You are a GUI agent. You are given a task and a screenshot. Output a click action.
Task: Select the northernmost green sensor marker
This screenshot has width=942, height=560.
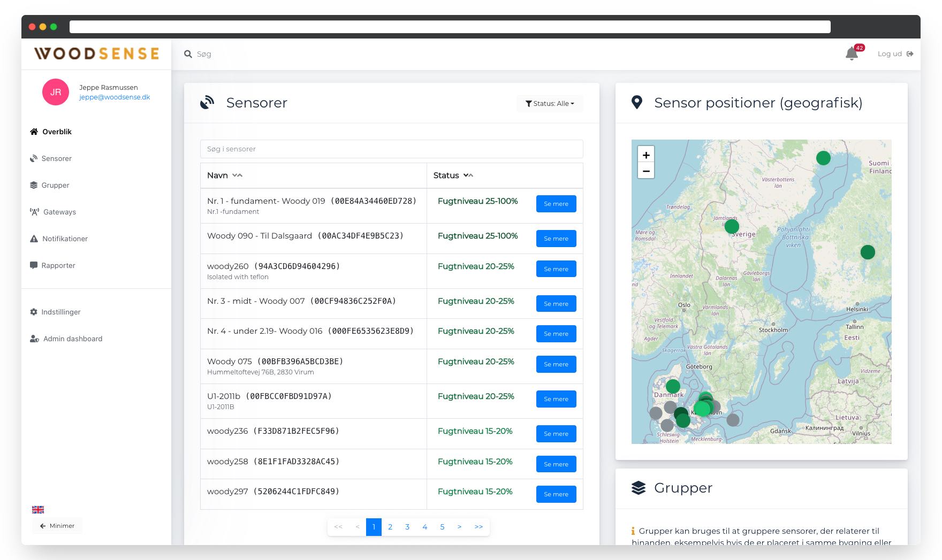pyautogui.click(x=823, y=158)
